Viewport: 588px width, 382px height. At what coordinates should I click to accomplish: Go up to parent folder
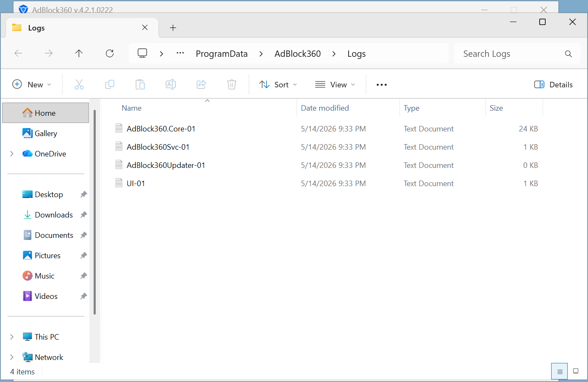pos(79,53)
